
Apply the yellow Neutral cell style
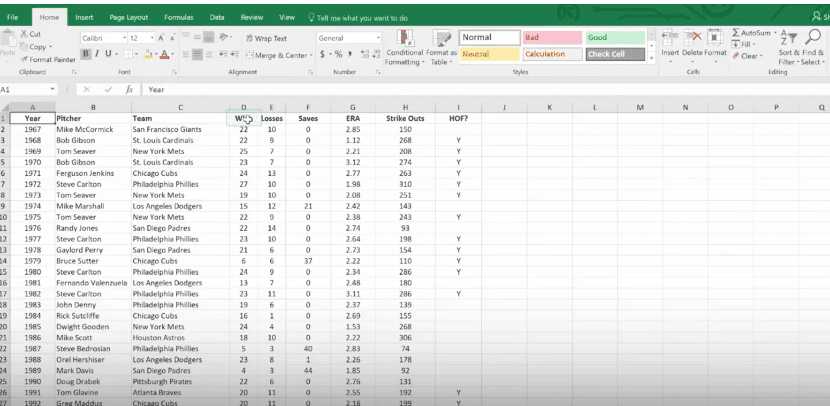pyautogui.click(x=488, y=54)
